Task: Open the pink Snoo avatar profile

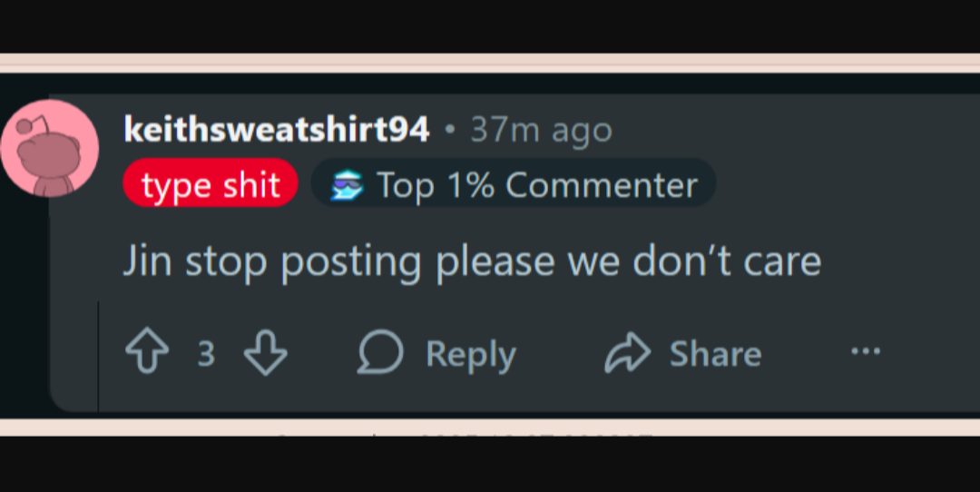Action: [x=49, y=149]
